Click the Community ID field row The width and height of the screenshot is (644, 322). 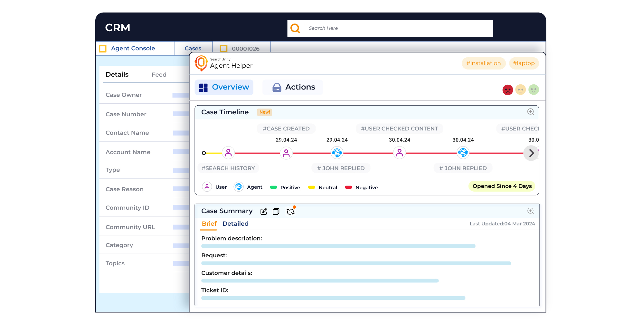click(x=144, y=208)
